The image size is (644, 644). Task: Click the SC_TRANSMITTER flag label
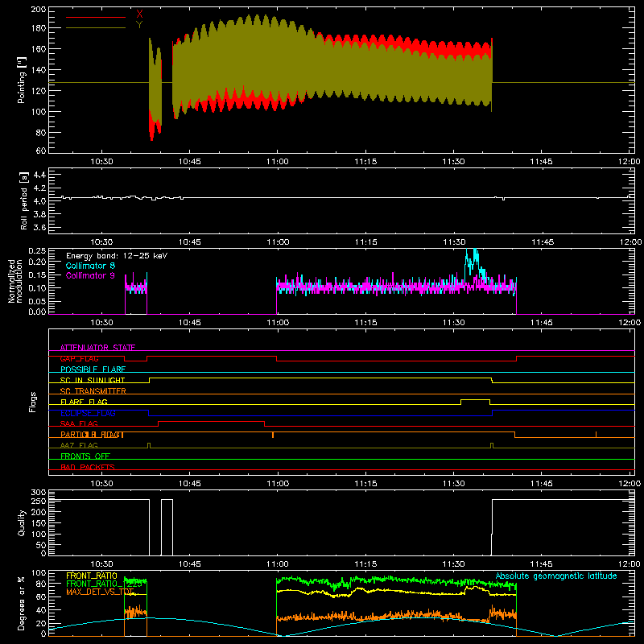(x=93, y=391)
